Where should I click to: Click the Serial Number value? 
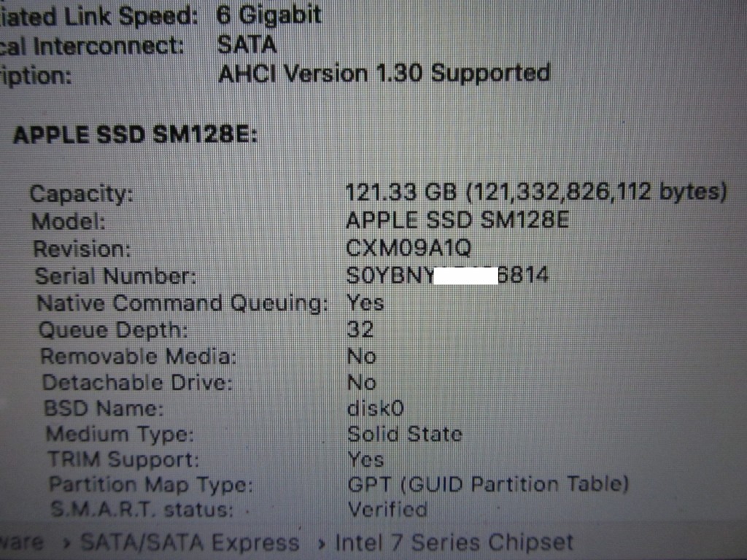pos(447,275)
